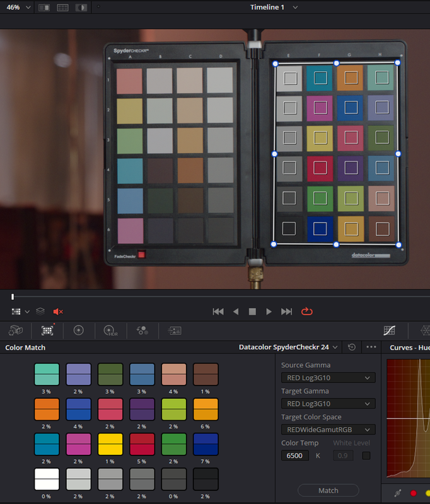This screenshot has height=504, width=430.
Task: Open the Timeline 1 selector menu
Action: click(x=274, y=7)
